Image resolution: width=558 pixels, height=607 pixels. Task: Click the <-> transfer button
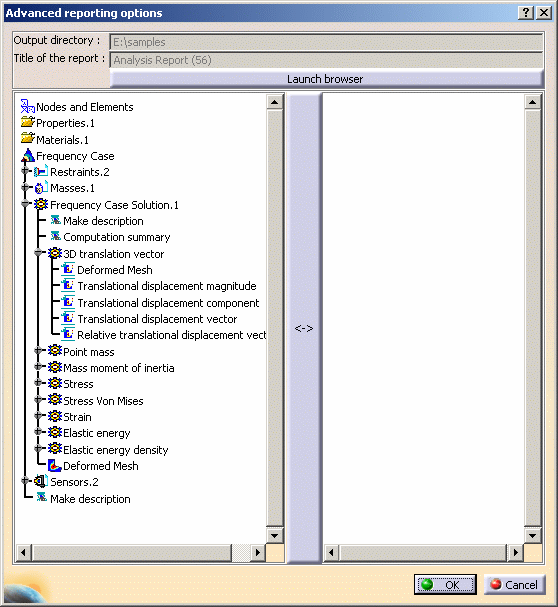pos(304,328)
